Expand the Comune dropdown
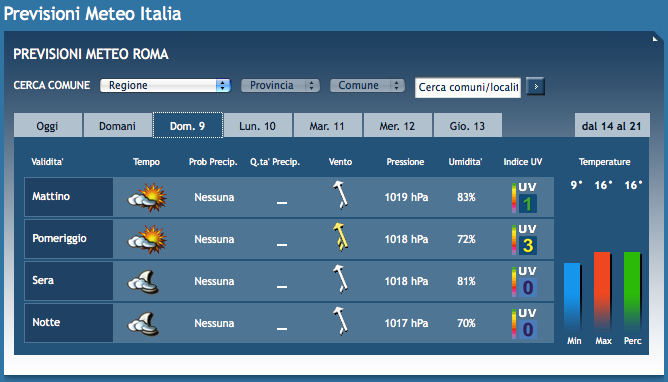This screenshot has height=382, width=668. click(x=367, y=86)
